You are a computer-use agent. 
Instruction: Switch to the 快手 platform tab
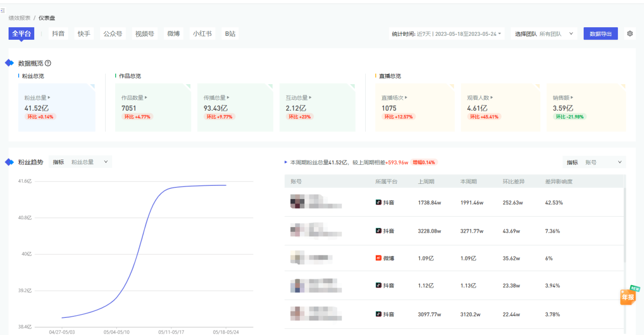(x=84, y=34)
